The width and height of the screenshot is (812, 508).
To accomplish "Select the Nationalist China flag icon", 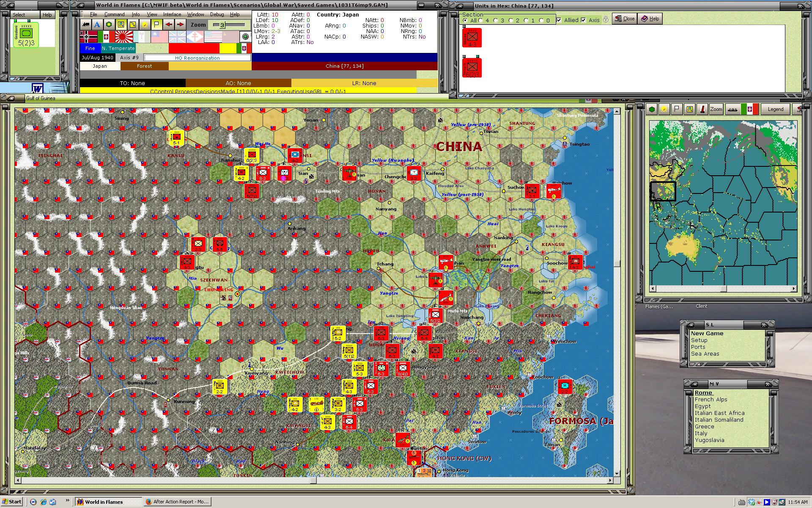I will click(x=159, y=37).
